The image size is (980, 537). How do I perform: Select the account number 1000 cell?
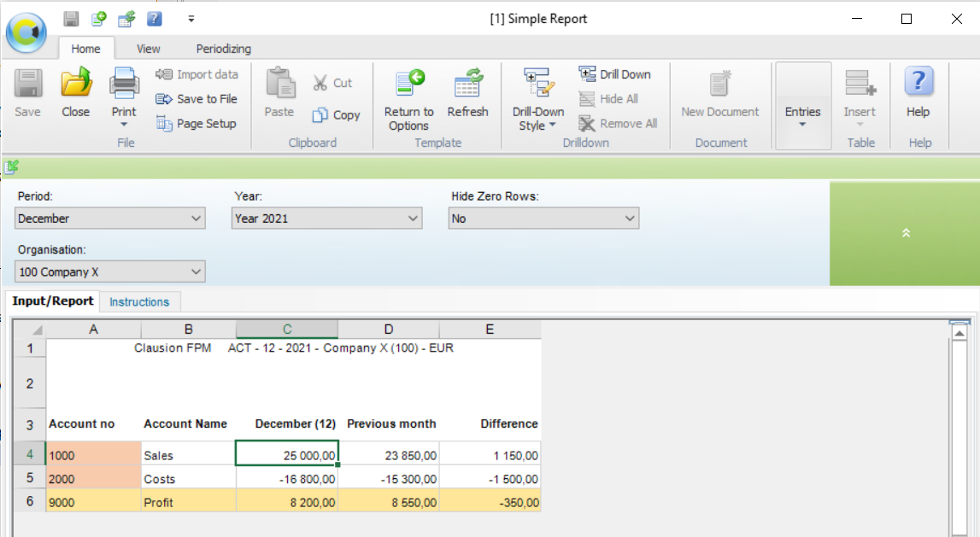(x=93, y=454)
